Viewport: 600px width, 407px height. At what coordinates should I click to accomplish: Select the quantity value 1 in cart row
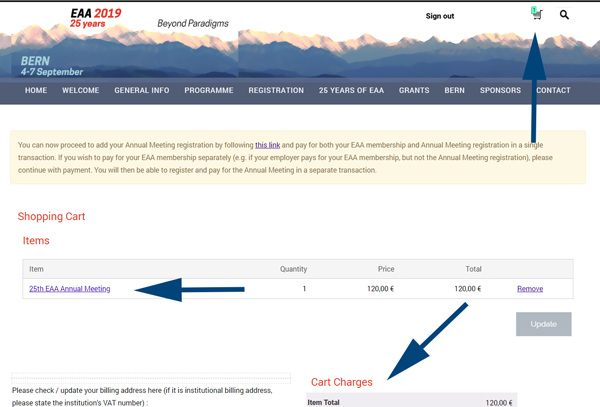[x=304, y=289]
